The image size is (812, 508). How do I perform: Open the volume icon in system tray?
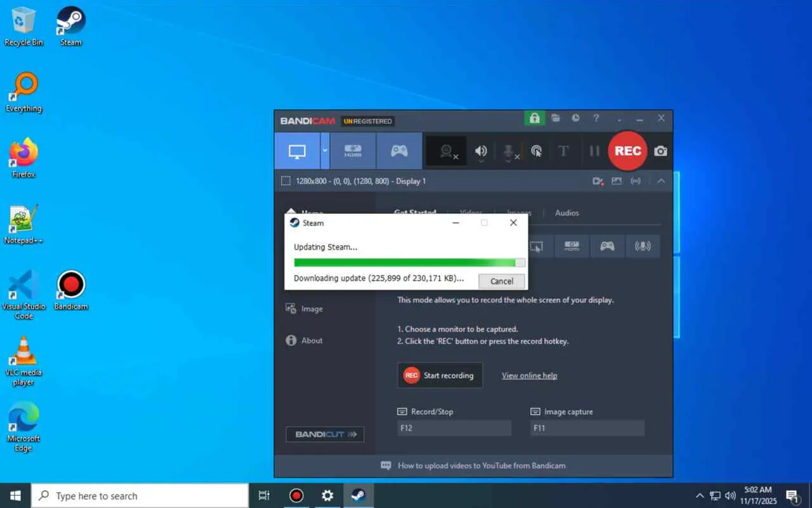pyautogui.click(x=730, y=496)
